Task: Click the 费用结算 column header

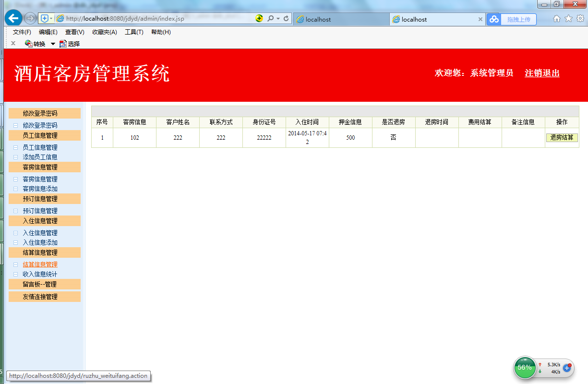Action: pos(480,122)
